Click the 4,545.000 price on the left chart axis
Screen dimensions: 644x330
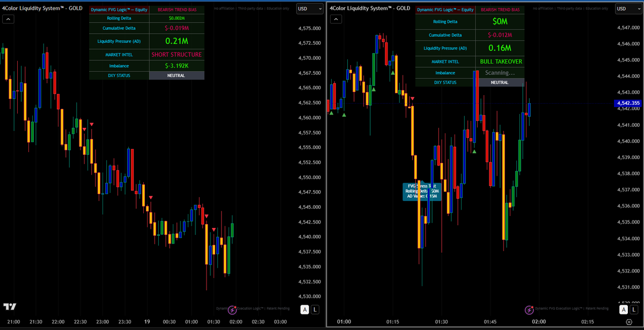tap(310, 207)
